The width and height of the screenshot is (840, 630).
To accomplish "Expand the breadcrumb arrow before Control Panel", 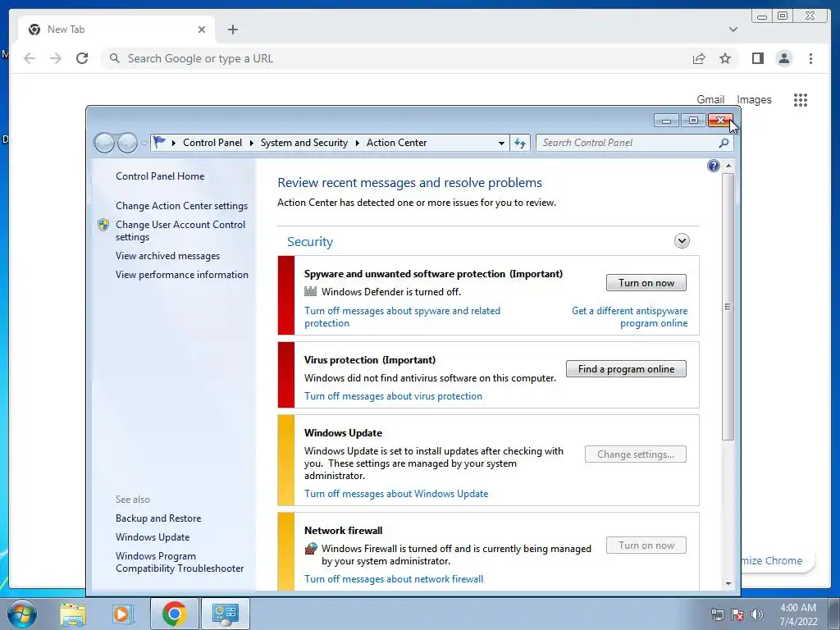I will (174, 143).
